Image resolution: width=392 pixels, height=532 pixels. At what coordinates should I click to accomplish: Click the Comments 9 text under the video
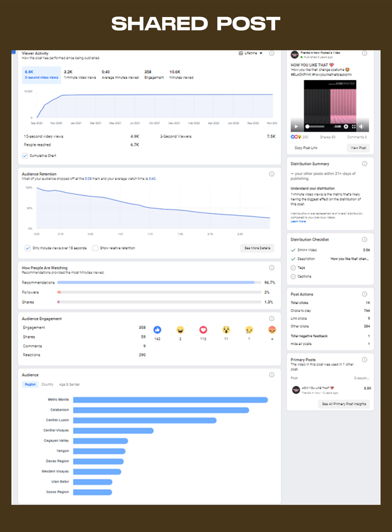pyautogui.click(x=357, y=137)
